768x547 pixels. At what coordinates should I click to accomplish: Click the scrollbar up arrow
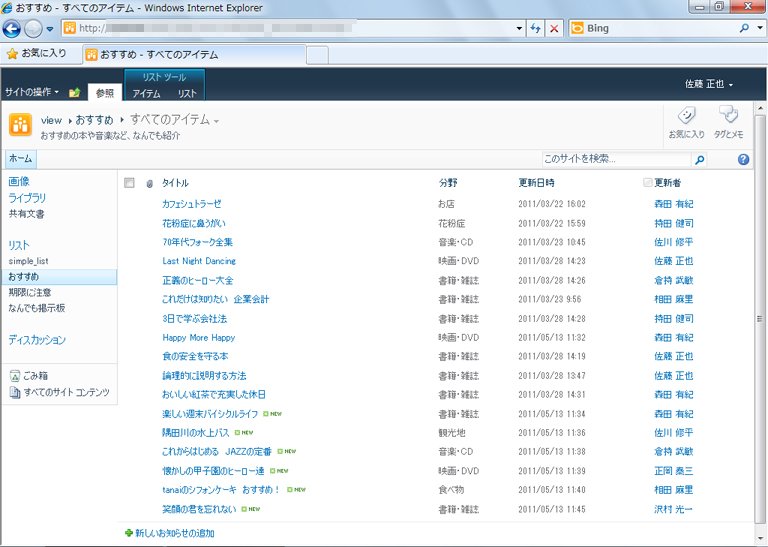pyautogui.click(x=760, y=108)
